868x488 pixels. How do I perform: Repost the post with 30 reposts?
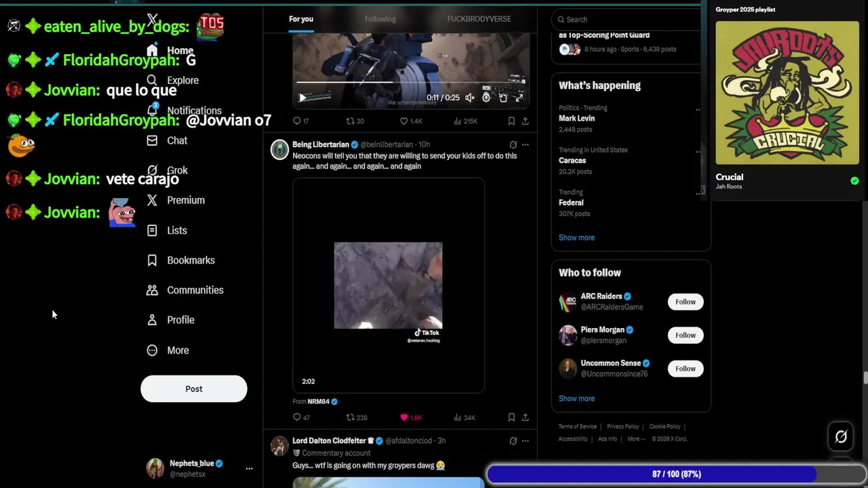click(x=355, y=121)
